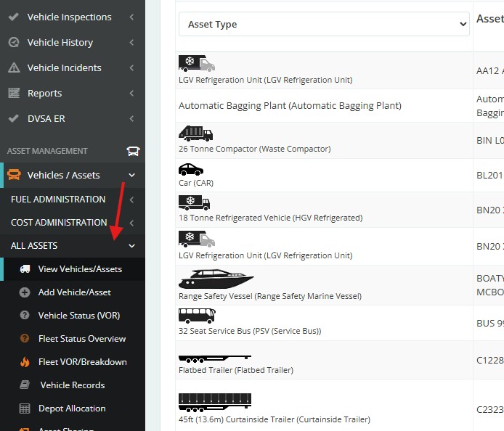Click the 26 Tonne Compactor (Waste Compactor) label
Screen dimensions: 504x431
pos(255,149)
